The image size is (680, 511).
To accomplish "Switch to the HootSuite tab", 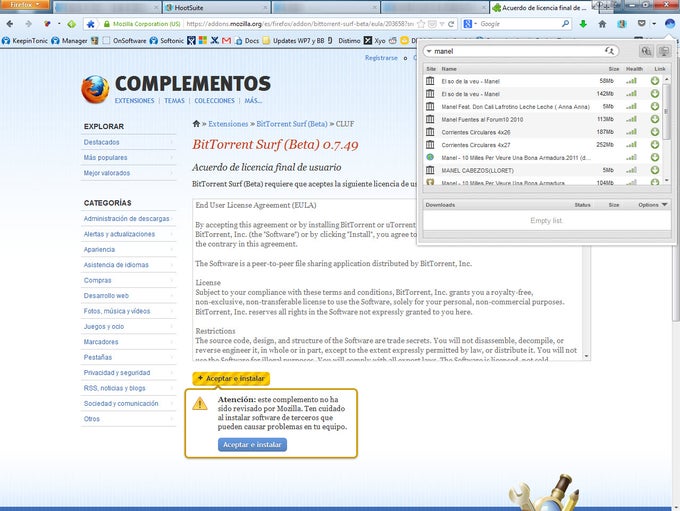I will point(217,7).
